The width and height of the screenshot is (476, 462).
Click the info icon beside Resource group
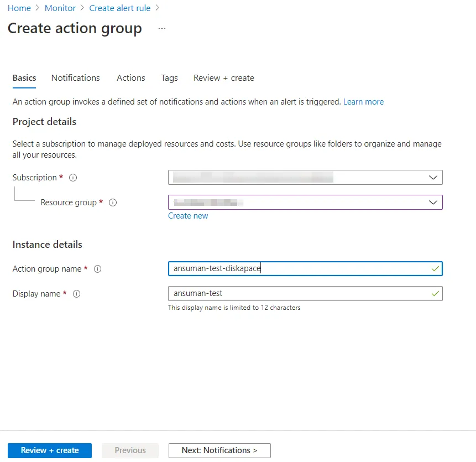pos(113,203)
